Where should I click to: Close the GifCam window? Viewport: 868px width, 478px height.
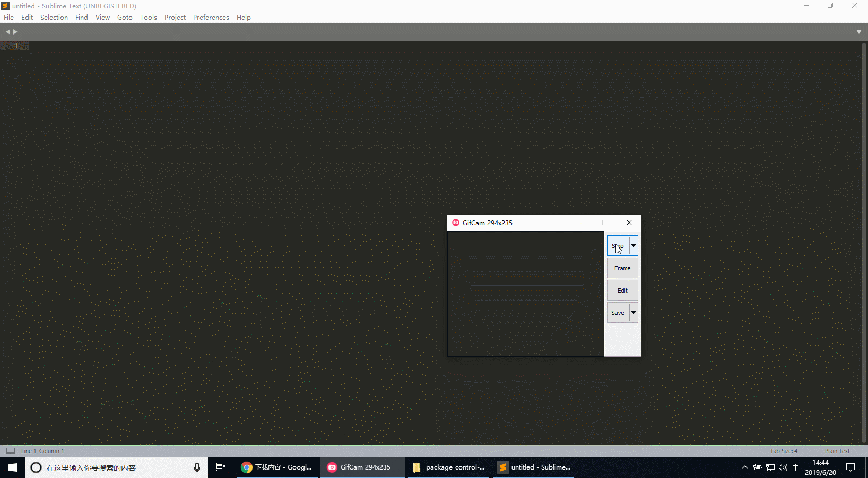(629, 223)
